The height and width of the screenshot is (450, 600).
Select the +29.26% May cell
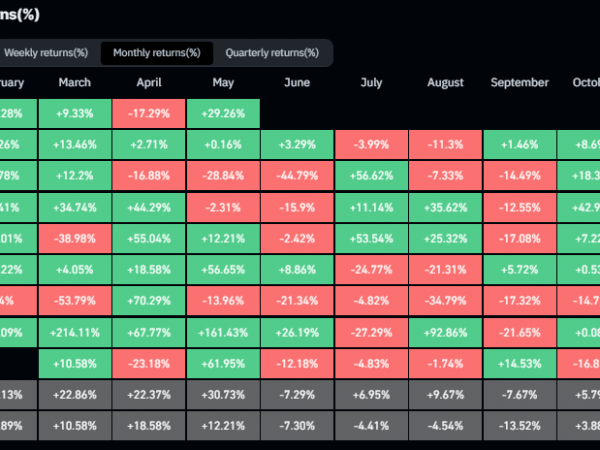223,114
